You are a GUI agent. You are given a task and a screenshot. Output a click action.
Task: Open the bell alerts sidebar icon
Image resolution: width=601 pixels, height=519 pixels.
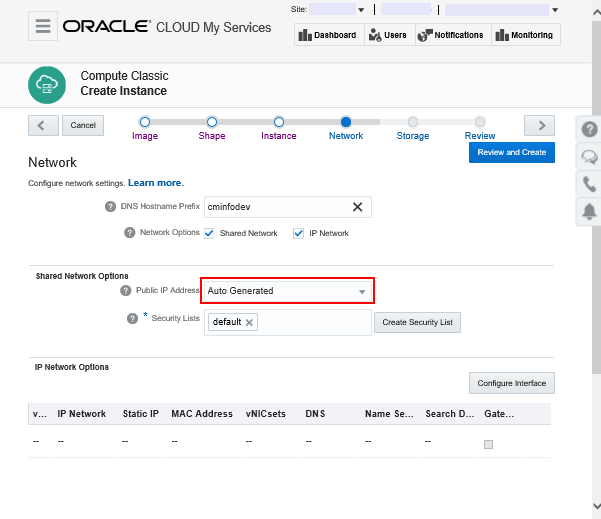tap(589, 212)
